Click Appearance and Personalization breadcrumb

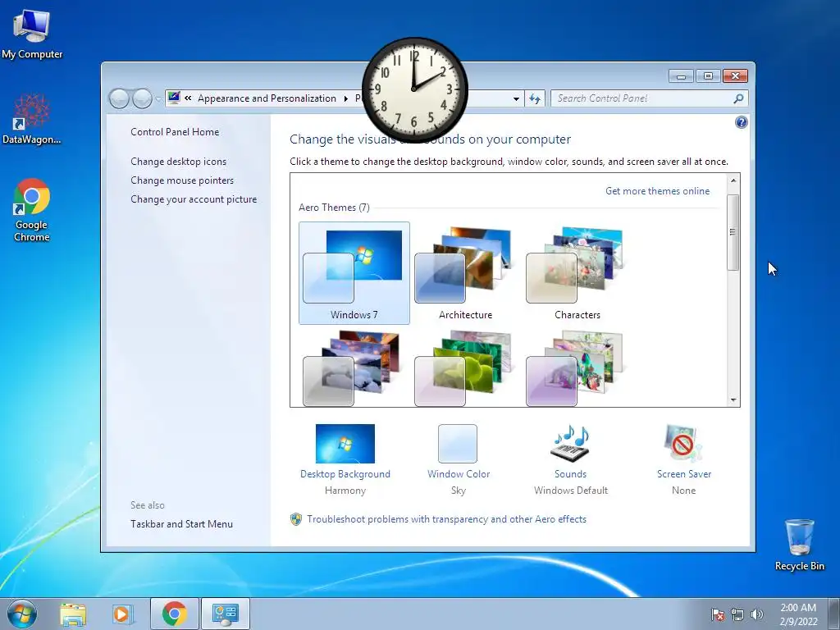(x=267, y=98)
